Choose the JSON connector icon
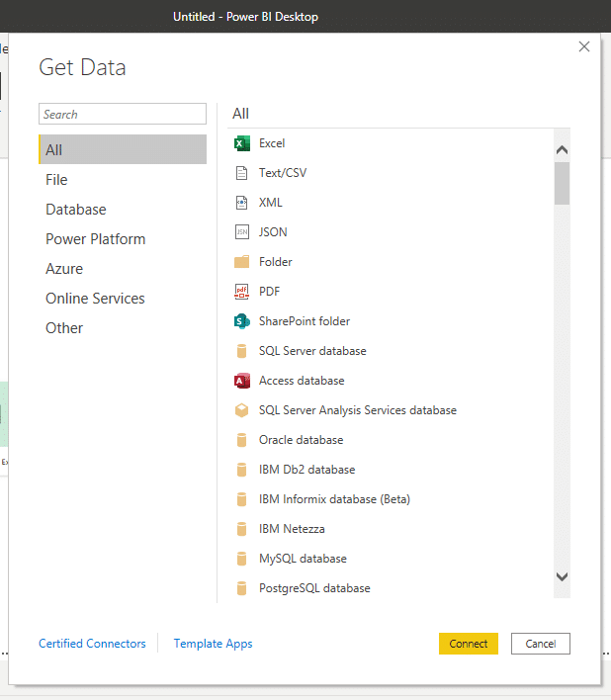Viewport: 611px width, 700px height. (241, 232)
